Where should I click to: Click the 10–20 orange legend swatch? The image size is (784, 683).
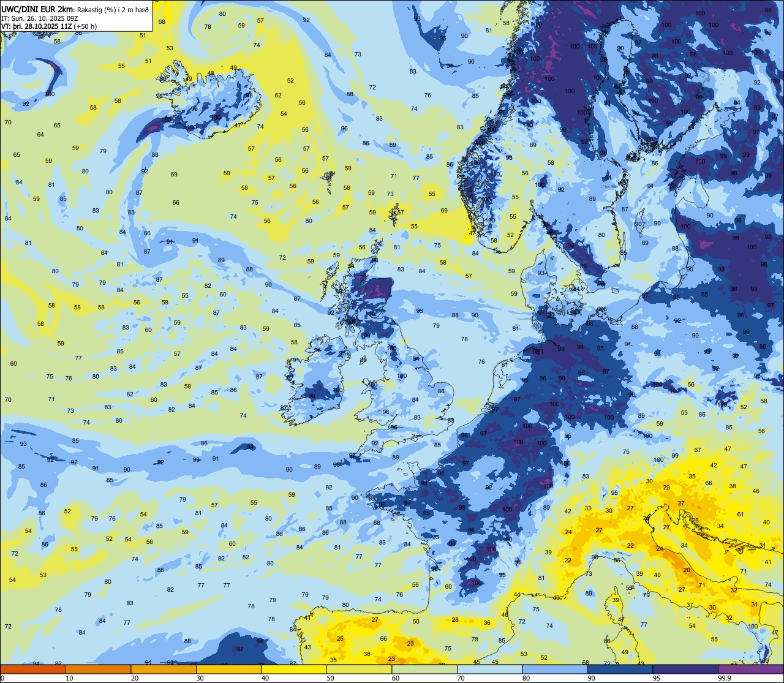(98, 669)
